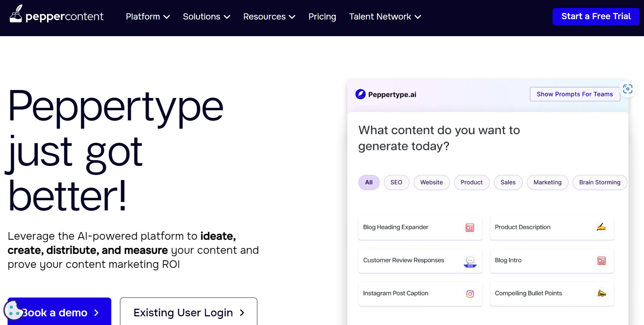Select the Brain Storming category filter
This screenshot has width=644, height=325.
[600, 182]
